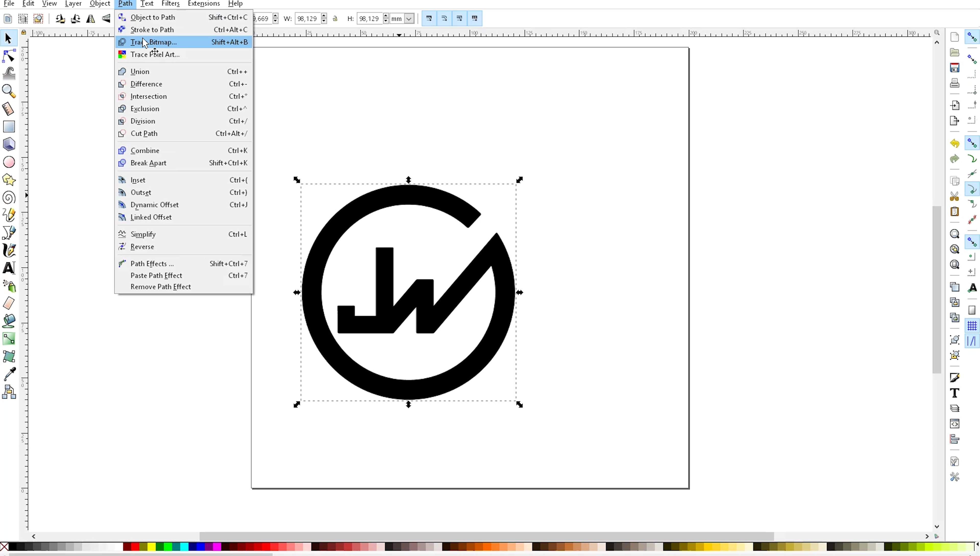Select the Star polygon tool
980x556 pixels.
(x=9, y=180)
